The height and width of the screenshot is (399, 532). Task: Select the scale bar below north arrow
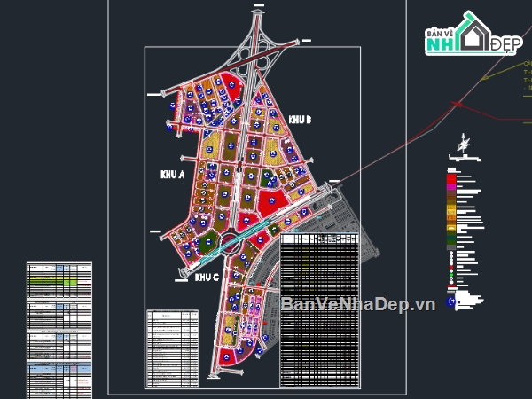point(465,158)
